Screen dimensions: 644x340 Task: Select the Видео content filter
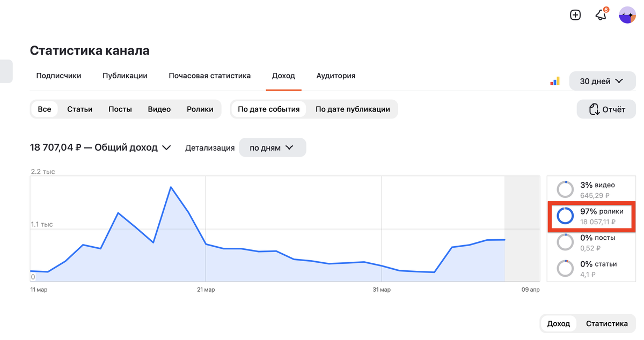(159, 109)
